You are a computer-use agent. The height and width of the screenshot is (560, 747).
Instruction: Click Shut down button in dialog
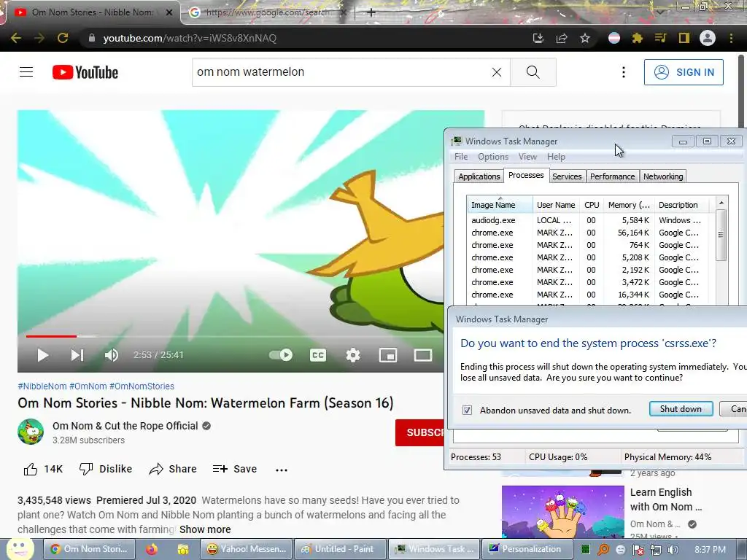coord(681,409)
